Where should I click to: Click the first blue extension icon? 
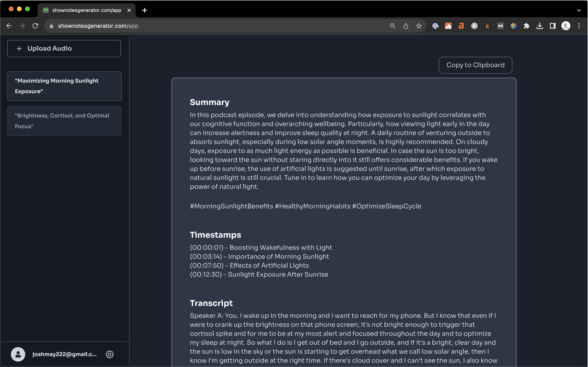pos(435,26)
